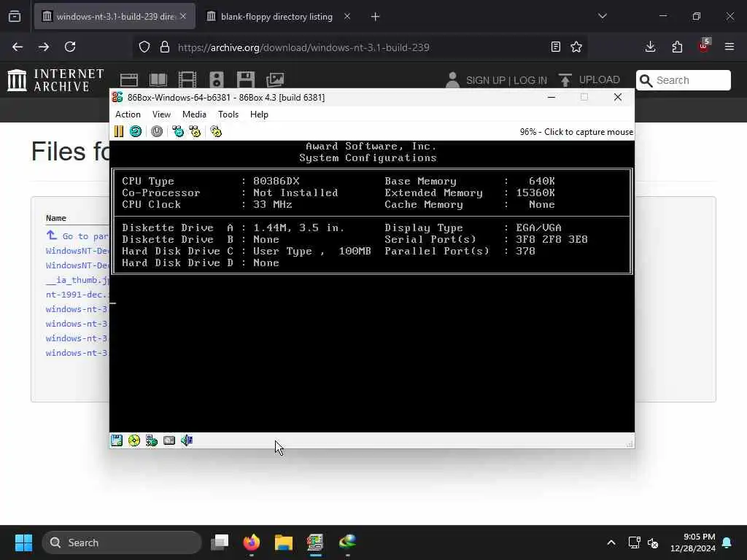Open Task View from the taskbar
Image resolution: width=747 pixels, height=560 pixels.
[x=220, y=542]
